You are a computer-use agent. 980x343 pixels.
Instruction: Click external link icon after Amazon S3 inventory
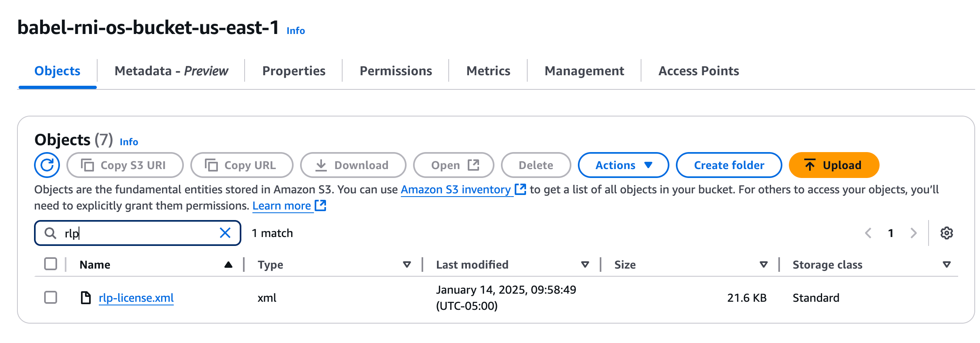[x=520, y=189]
